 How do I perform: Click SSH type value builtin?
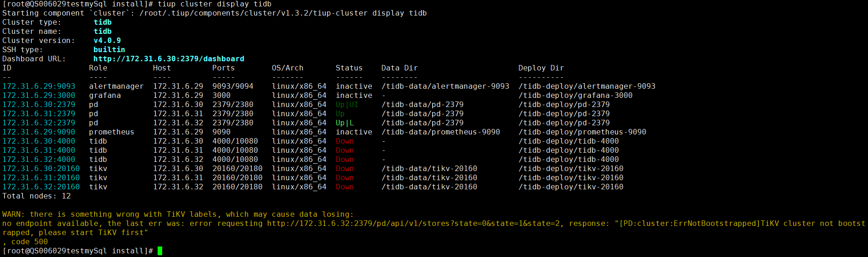pos(109,50)
